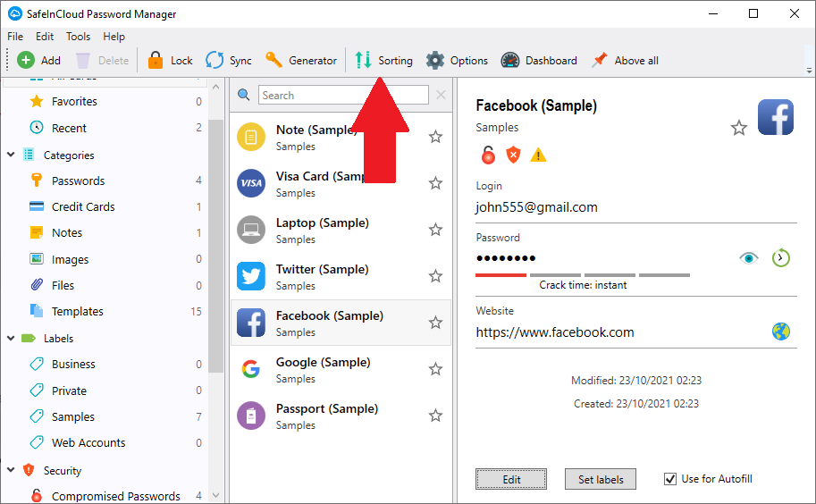Click the https://www.facebook.com website value

(x=555, y=332)
